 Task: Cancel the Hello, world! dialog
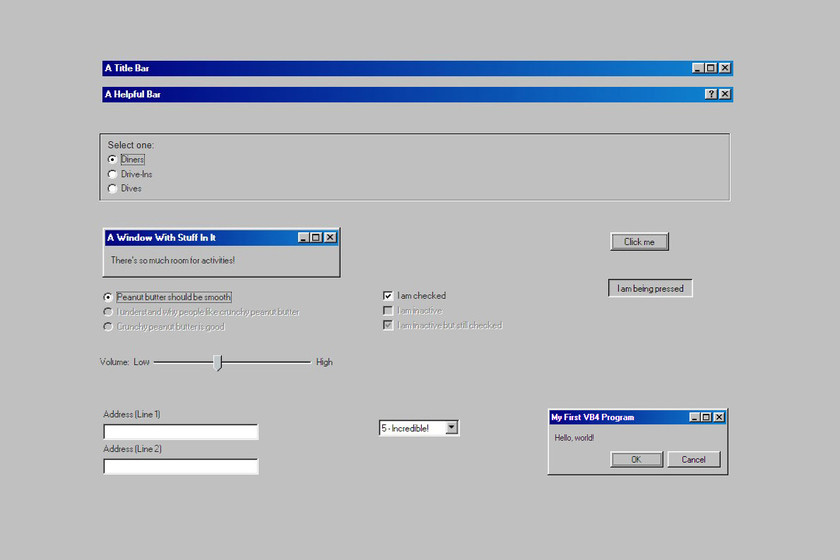(x=694, y=460)
